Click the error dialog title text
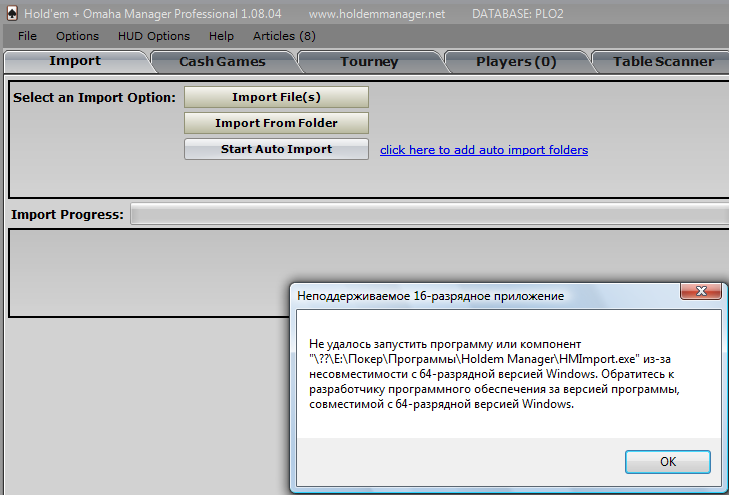729x495 pixels. [431, 296]
